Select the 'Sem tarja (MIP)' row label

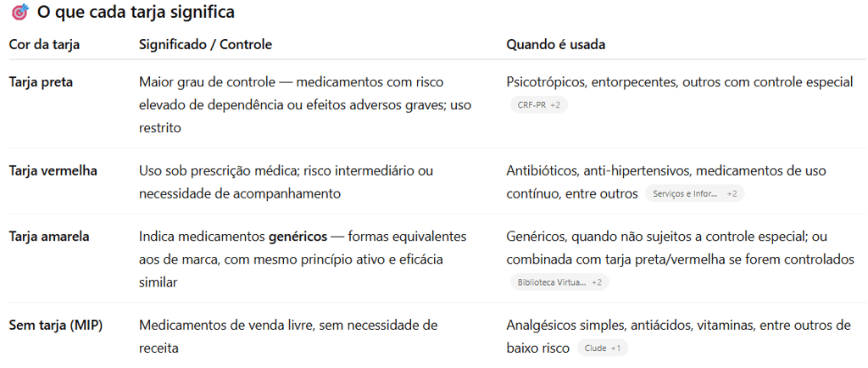click(55, 325)
